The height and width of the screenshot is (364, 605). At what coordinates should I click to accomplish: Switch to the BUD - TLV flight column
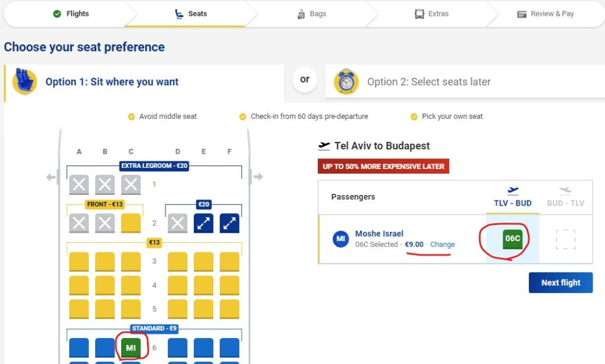(x=565, y=197)
